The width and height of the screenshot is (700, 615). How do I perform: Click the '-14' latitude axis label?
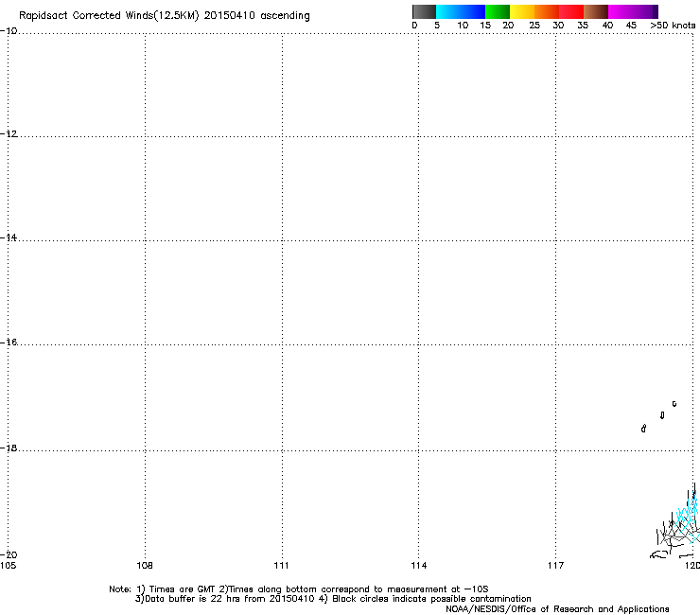coord(9,237)
